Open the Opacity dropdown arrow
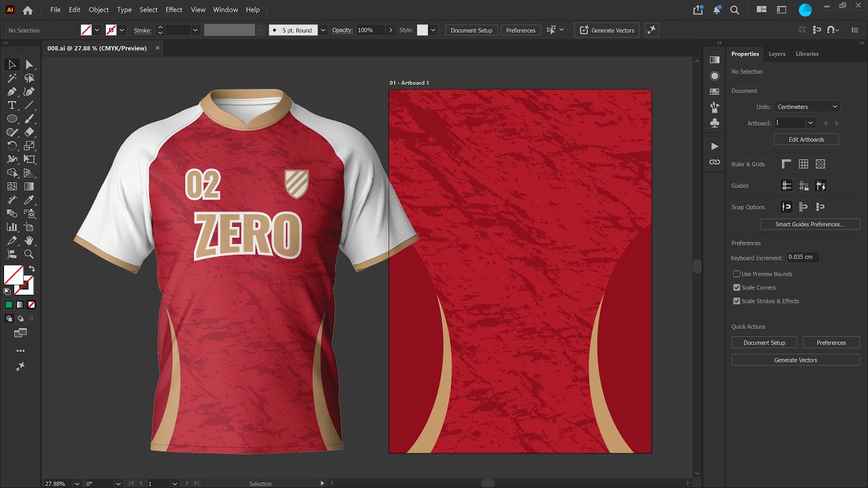 coord(390,30)
